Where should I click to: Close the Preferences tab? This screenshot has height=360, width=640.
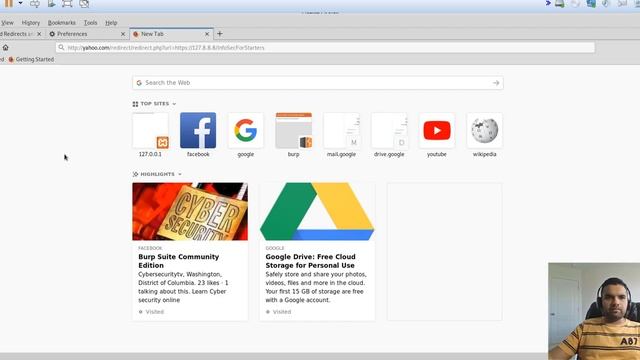click(x=123, y=34)
